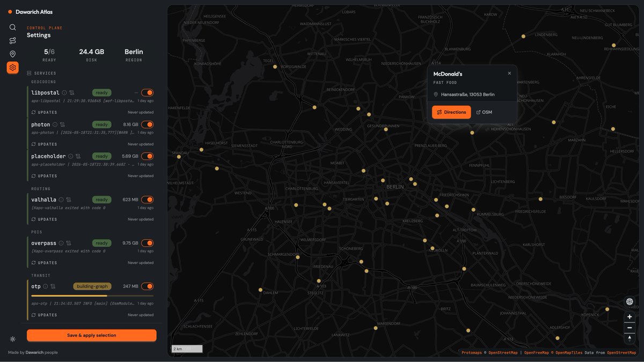Viewport: 644px width, 362px height.
Task: Select the map marker near Dahlem
Action: [x=260, y=290]
